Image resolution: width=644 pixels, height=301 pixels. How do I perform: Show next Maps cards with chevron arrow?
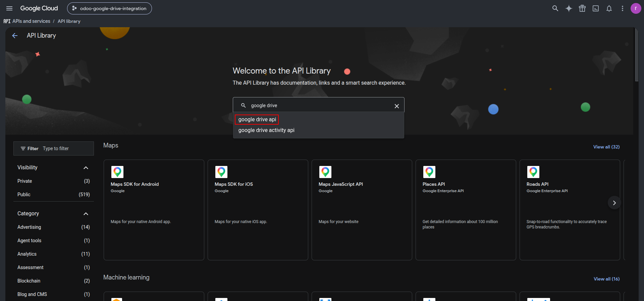pyautogui.click(x=614, y=203)
